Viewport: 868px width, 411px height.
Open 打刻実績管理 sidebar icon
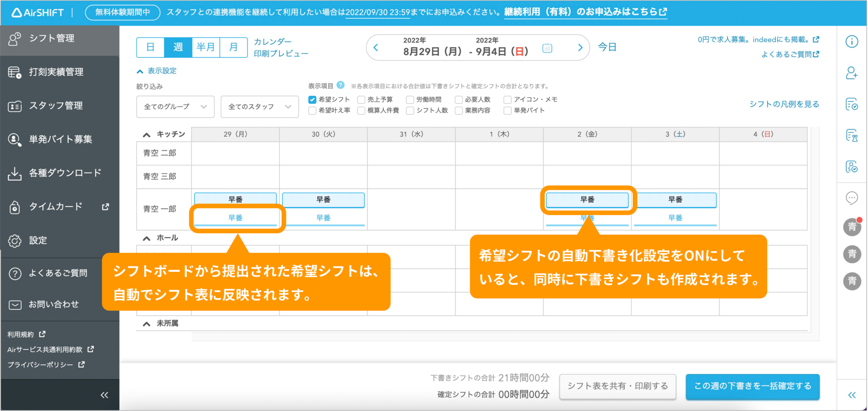pyautogui.click(x=15, y=72)
